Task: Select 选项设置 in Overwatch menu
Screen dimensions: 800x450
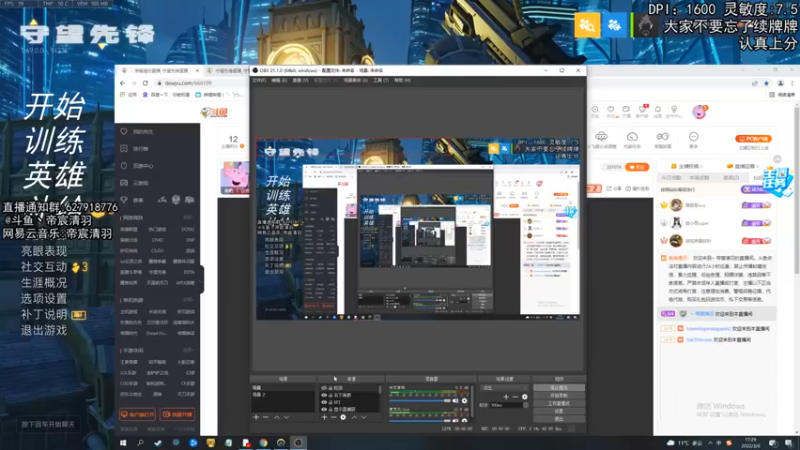Action: point(44,298)
